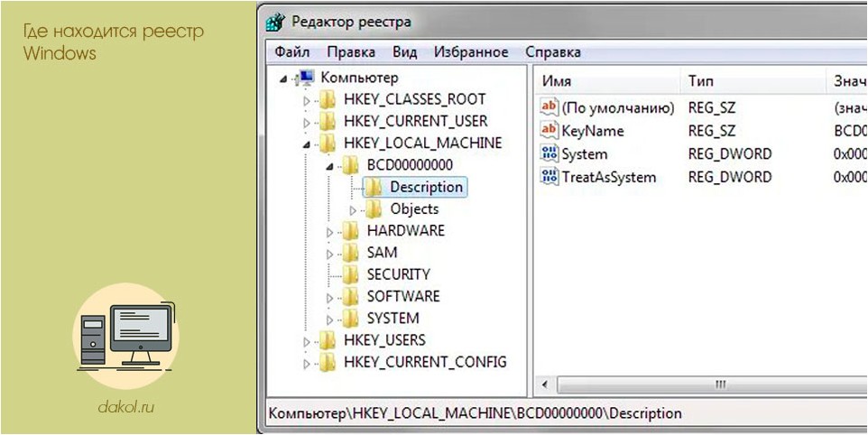Click the DWORD icon of TreatAsSystem value
The width and height of the screenshot is (868, 435).
tap(549, 177)
